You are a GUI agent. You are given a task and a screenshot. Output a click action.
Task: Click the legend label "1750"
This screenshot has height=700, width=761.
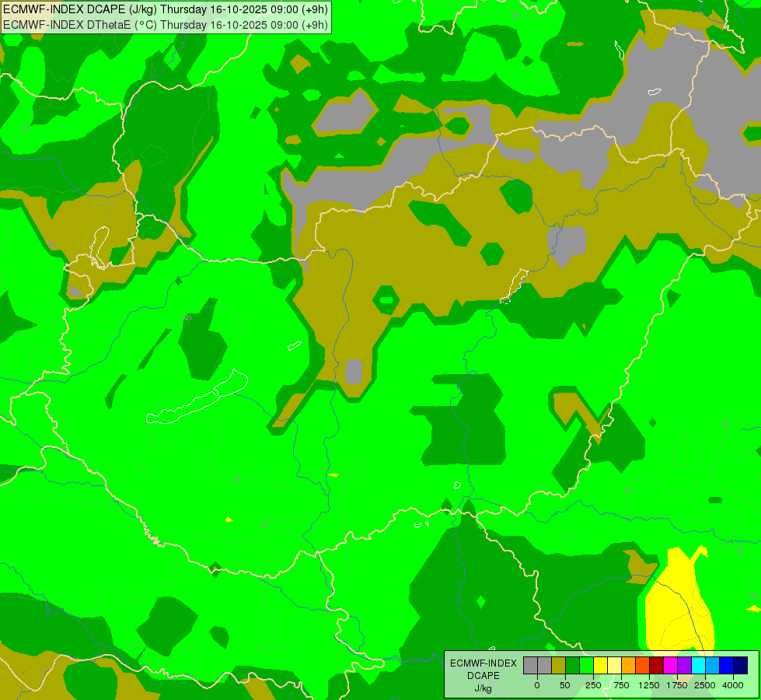coord(677,685)
